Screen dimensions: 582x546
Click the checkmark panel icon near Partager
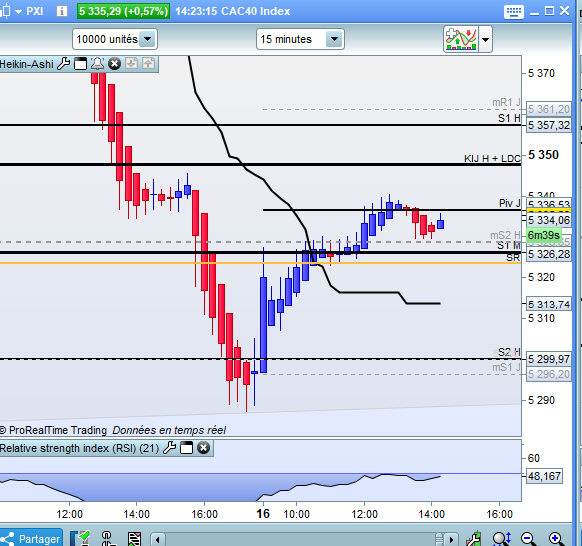point(80,538)
